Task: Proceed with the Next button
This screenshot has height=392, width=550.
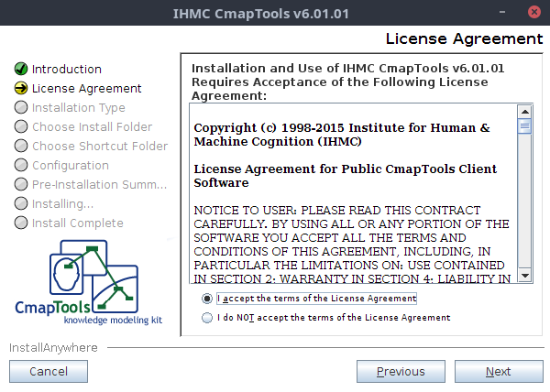Action: 498,371
